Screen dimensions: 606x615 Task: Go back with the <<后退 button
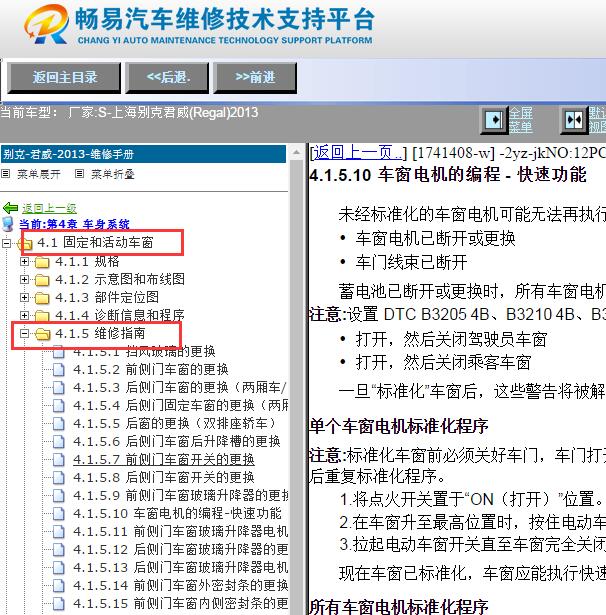167,77
